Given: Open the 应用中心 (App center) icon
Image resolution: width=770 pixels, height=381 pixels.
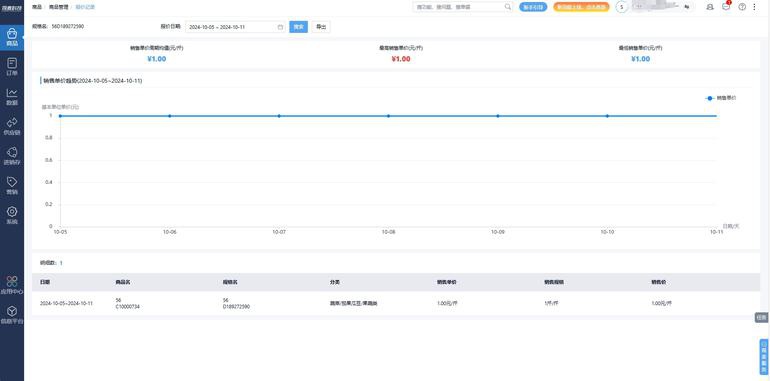Looking at the screenshot, I should (x=12, y=285).
